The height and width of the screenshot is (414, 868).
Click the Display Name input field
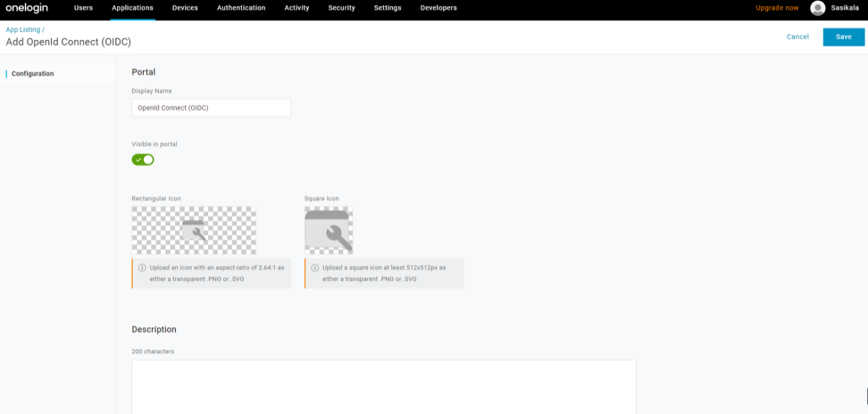coord(211,108)
